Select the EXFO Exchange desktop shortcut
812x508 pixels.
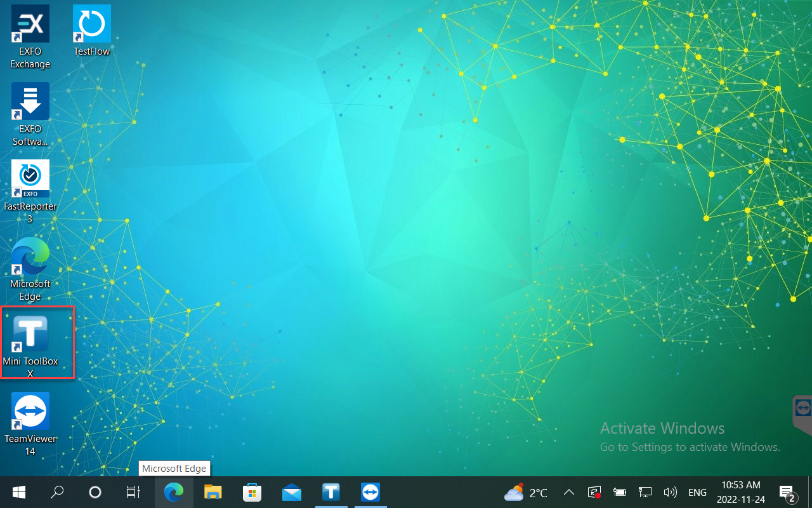pos(30,37)
